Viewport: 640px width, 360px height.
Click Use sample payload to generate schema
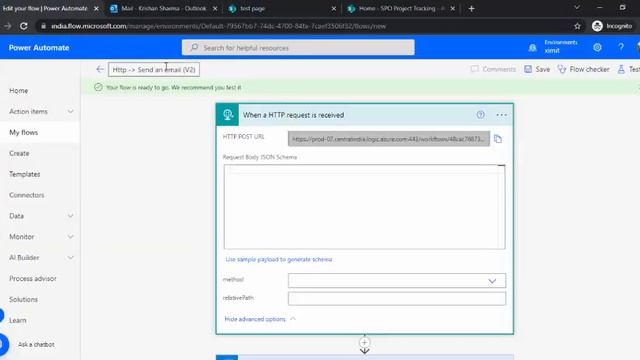[279, 260]
